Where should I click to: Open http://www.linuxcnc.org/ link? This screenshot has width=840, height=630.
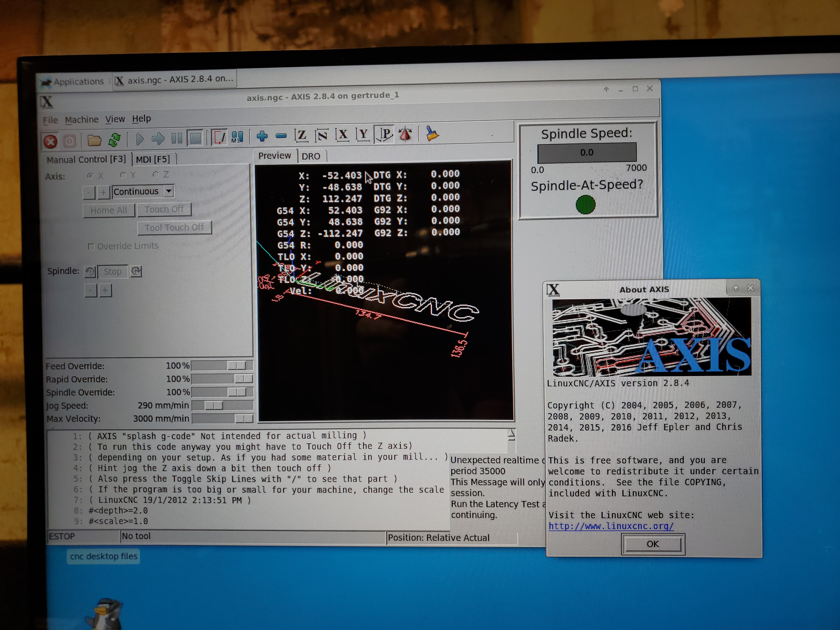(611, 526)
